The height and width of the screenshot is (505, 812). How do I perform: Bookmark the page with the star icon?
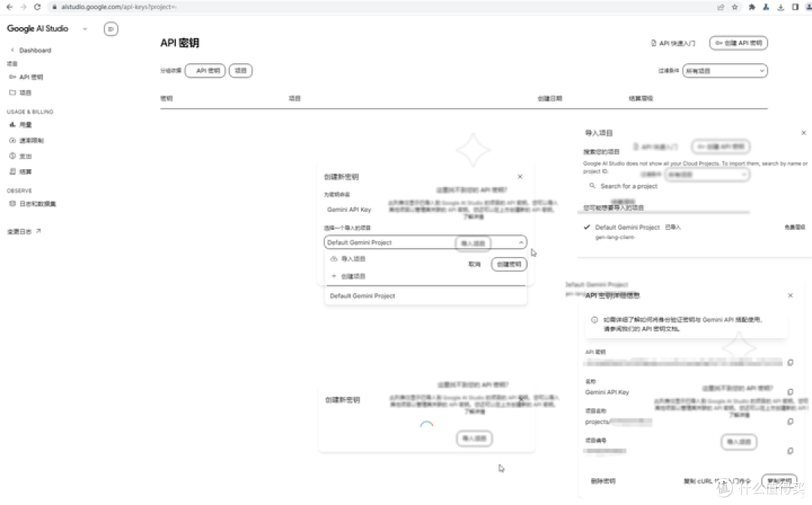click(735, 7)
